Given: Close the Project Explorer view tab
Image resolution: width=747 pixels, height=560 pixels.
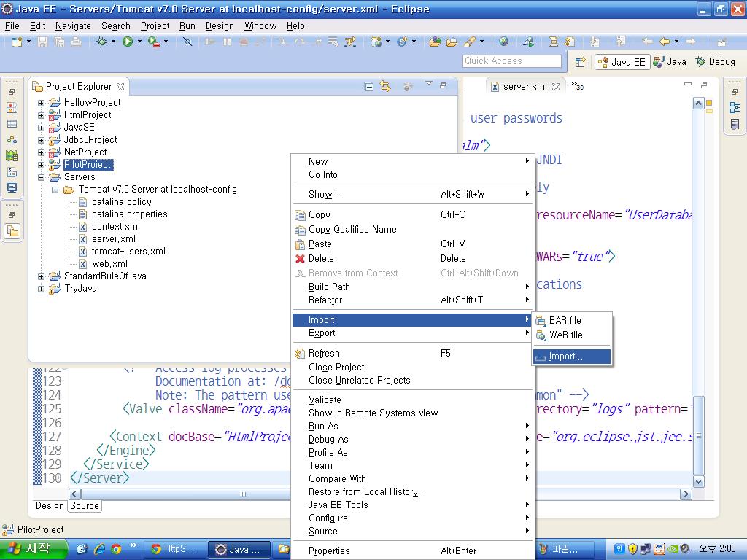Looking at the screenshot, I should [x=120, y=87].
